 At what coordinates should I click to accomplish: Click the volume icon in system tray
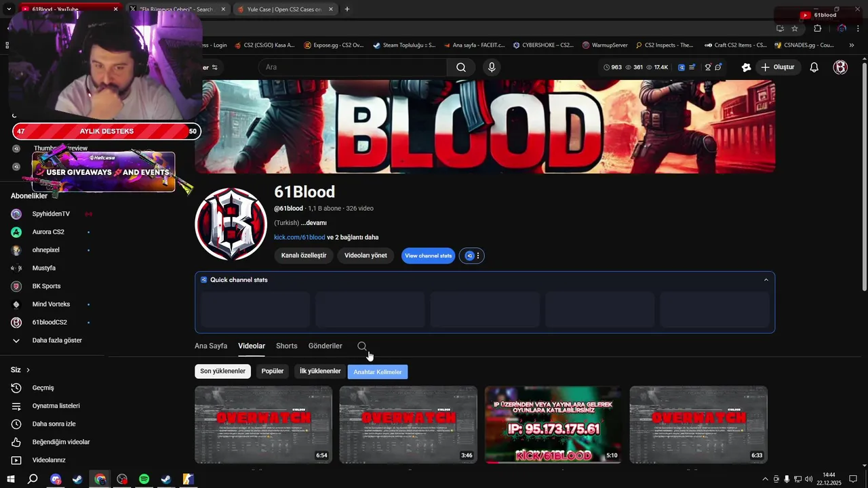(x=808, y=479)
